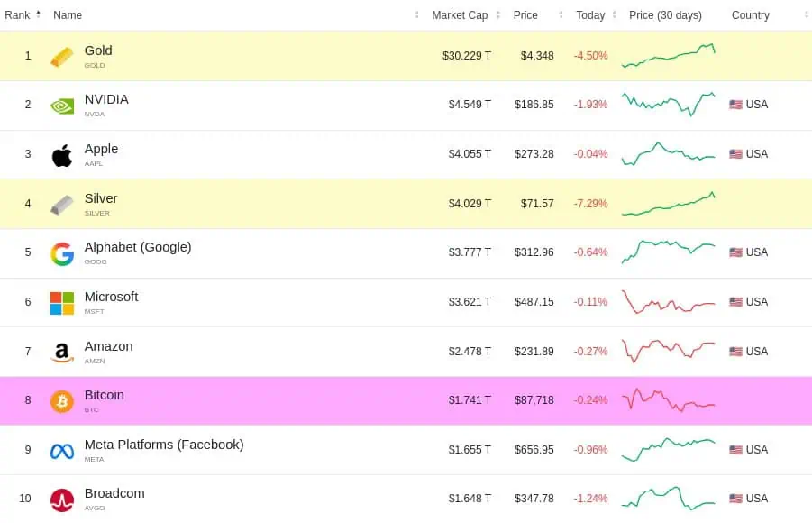Sort table by Country column header
Image resolution: width=812 pixels, height=523 pixels.
[751, 15]
